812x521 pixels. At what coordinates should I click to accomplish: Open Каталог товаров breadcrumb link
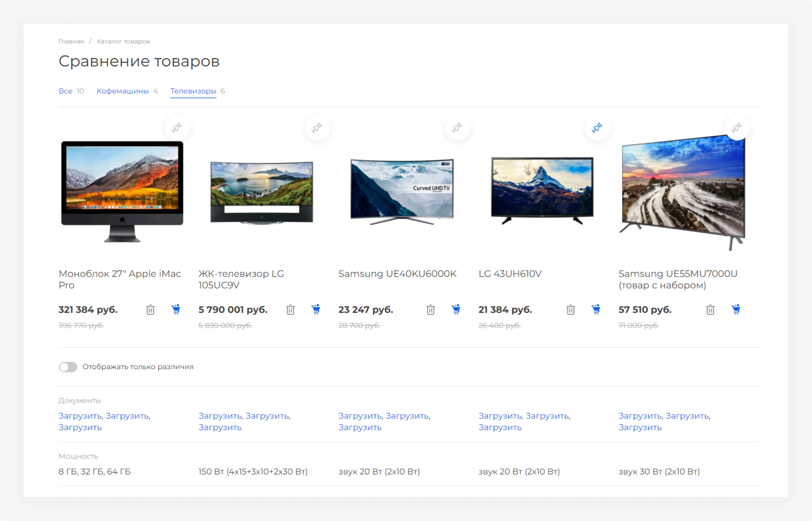tap(123, 41)
